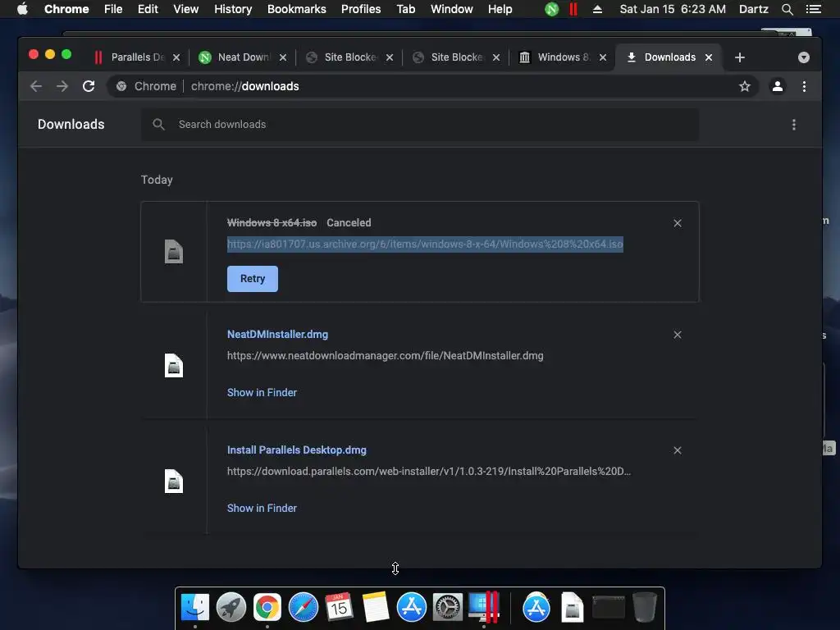Open the Profiles menu
Screen dimensions: 840x630
361,9
